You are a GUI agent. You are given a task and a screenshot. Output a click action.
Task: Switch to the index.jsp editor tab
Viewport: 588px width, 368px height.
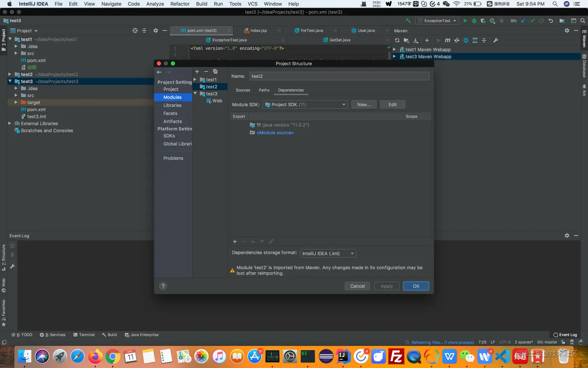tap(259, 30)
